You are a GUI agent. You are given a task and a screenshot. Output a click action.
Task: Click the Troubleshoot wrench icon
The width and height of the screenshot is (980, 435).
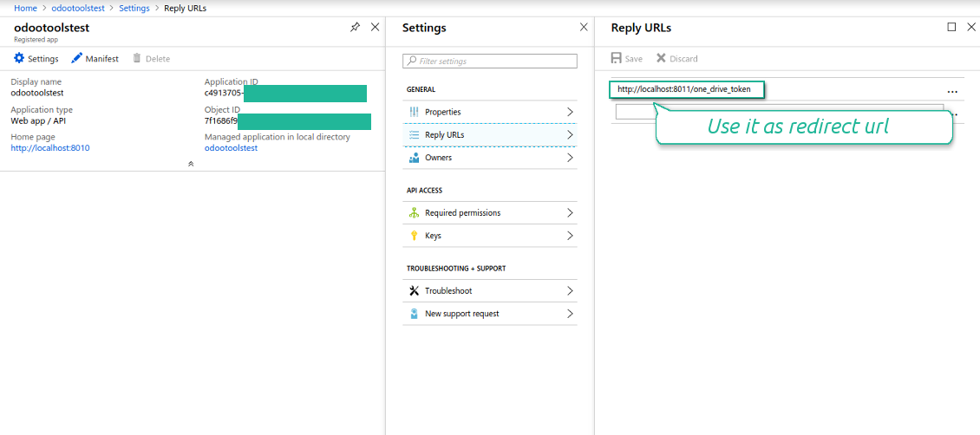click(x=414, y=291)
